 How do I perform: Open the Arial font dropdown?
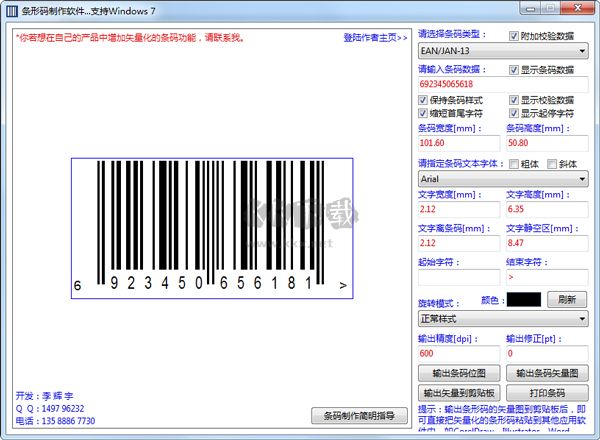point(503,179)
